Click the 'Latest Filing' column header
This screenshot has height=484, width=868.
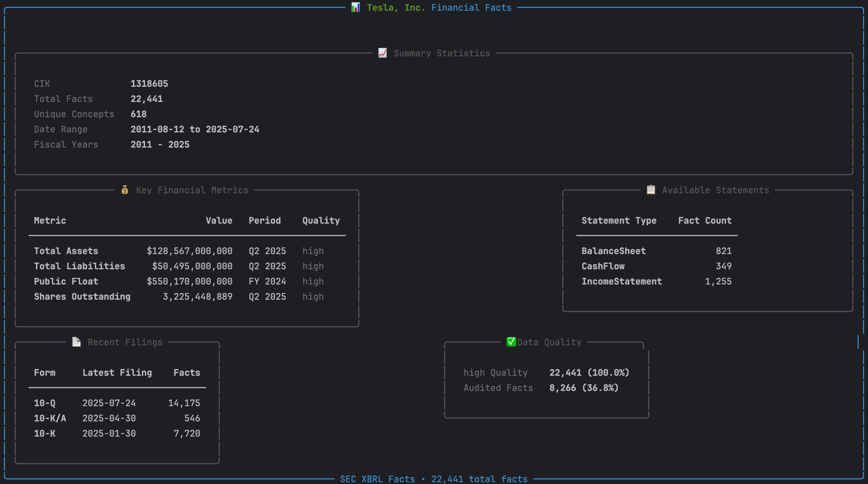tap(117, 373)
